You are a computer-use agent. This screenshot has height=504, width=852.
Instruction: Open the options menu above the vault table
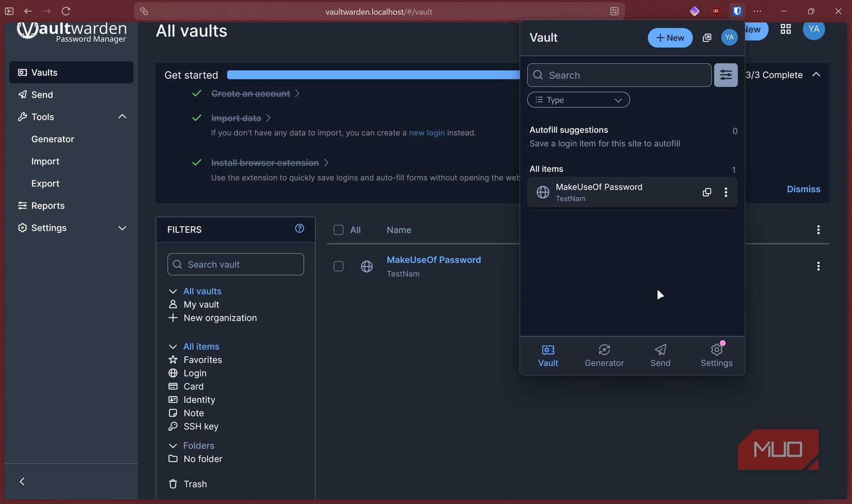pyautogui.click(x=818, y=230)
